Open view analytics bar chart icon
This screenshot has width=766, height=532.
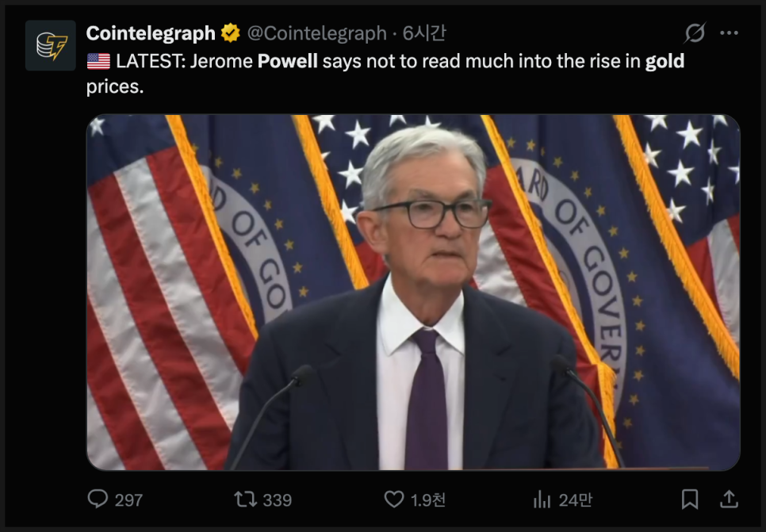542,499
